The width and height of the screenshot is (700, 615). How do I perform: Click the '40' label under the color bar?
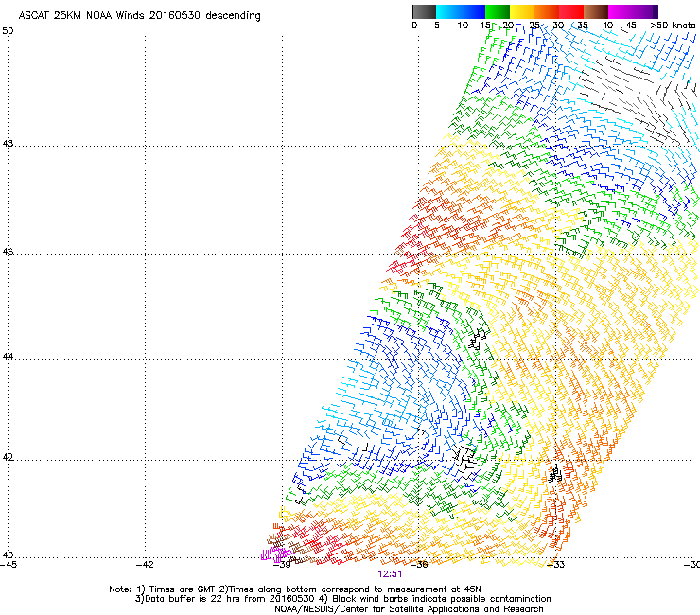[607, 25]
